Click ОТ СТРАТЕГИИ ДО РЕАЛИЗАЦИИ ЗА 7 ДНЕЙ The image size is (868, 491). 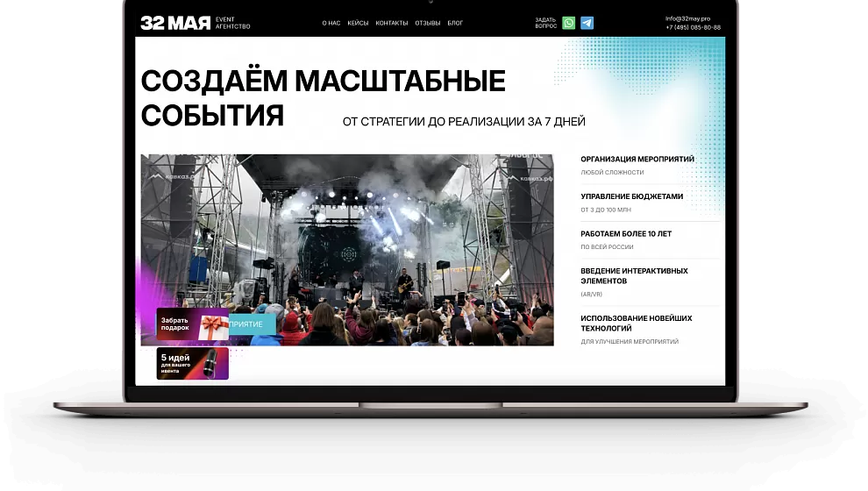tap(464, 122)
